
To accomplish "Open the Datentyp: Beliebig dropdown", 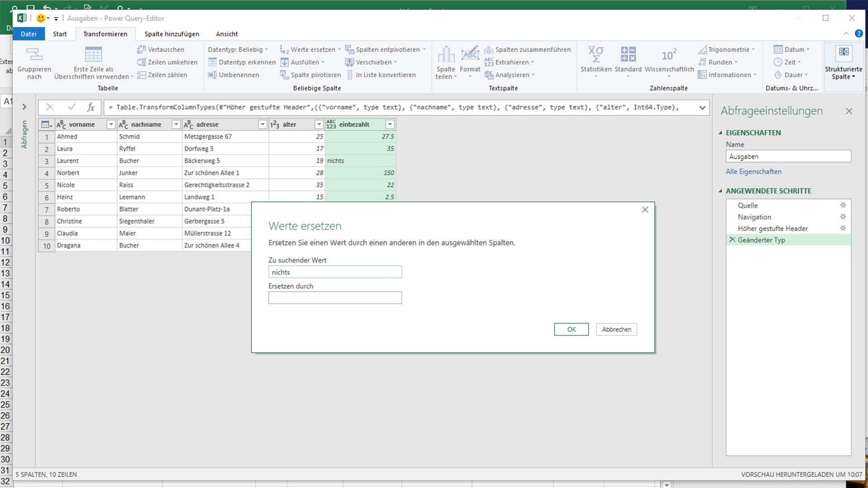I will (x=266, y=50).
